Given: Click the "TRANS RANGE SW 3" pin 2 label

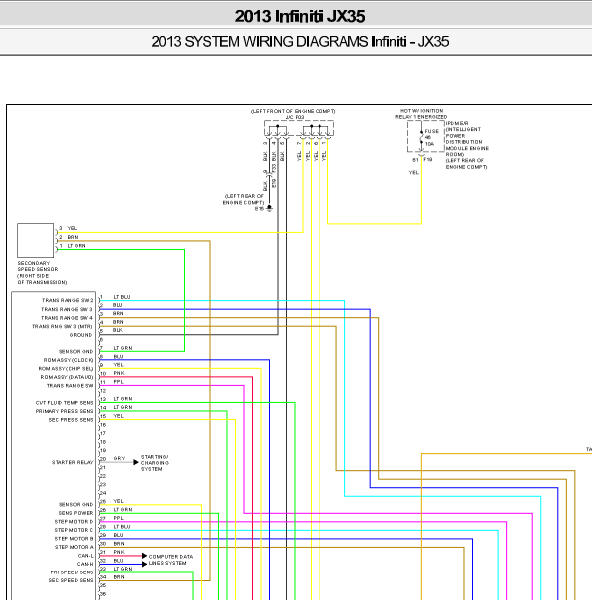Looking at the screenshot, I should point(67,309).
